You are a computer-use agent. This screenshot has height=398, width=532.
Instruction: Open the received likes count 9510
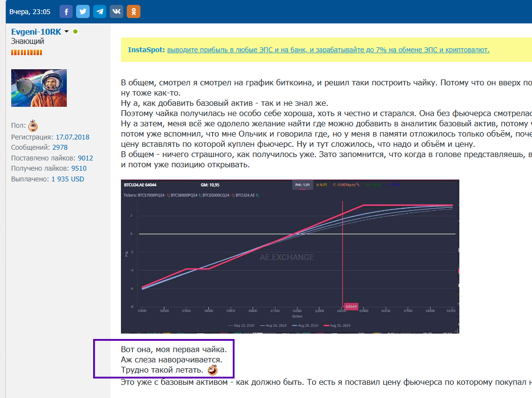[x=79, y=168]
